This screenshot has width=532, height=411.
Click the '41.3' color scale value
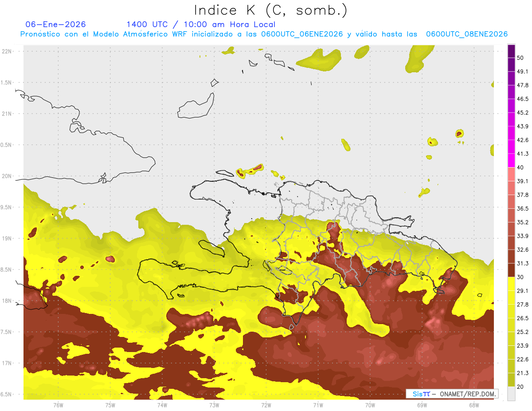pyautogui.click(x=523, y=154)
